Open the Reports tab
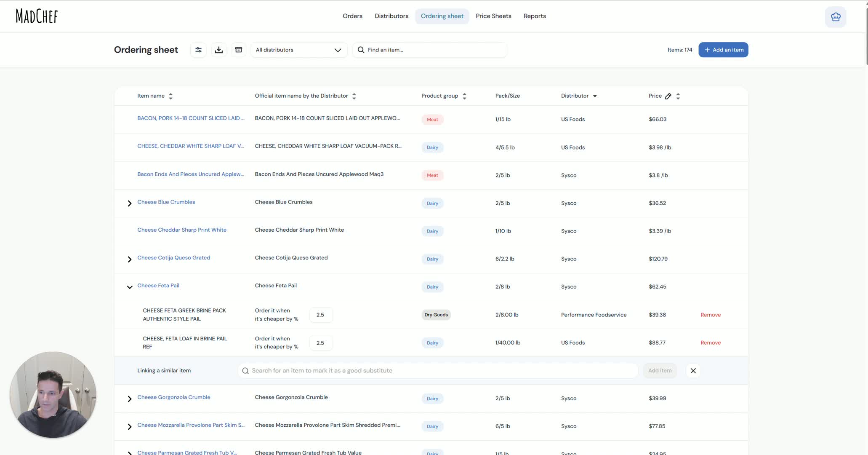The image size is (868, 455). tap(535, 16)
